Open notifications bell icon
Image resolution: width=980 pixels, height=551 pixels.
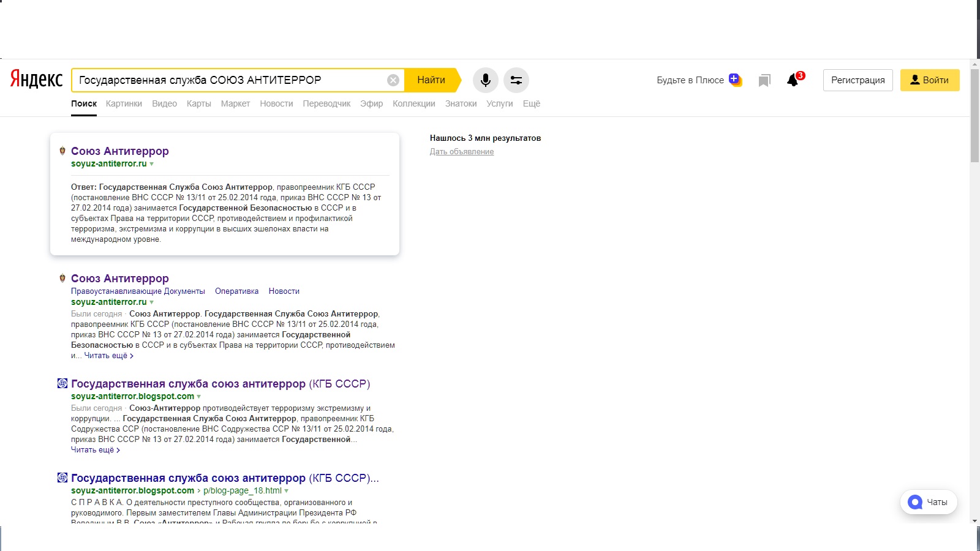click(x=793, y=80)
